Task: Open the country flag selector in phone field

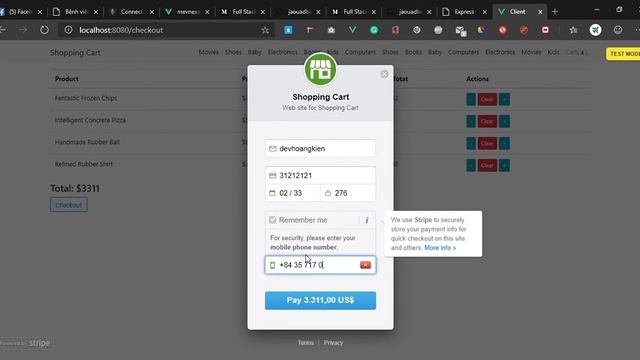Action: tap(365, 265)
